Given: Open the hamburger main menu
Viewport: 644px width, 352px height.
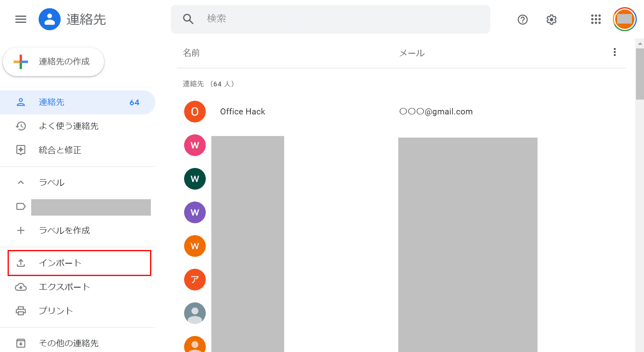Looking at the screenshot, I should point(21,19).
